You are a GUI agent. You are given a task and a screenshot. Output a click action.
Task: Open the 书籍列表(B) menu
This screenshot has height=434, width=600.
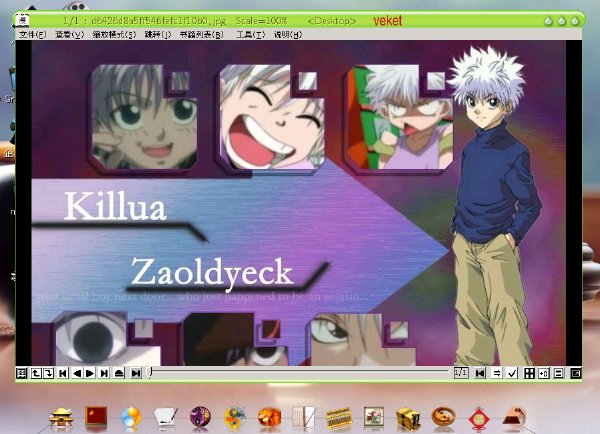tap(201, 34)
